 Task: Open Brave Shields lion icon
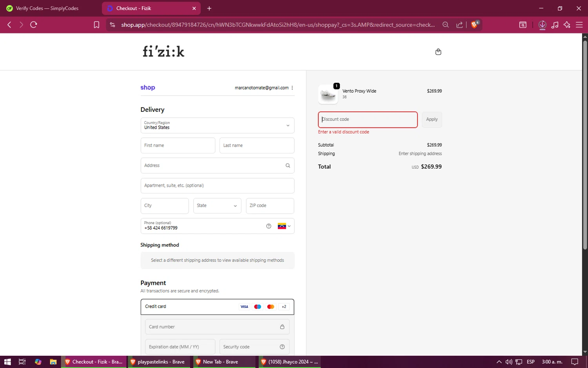coord(475,25)
